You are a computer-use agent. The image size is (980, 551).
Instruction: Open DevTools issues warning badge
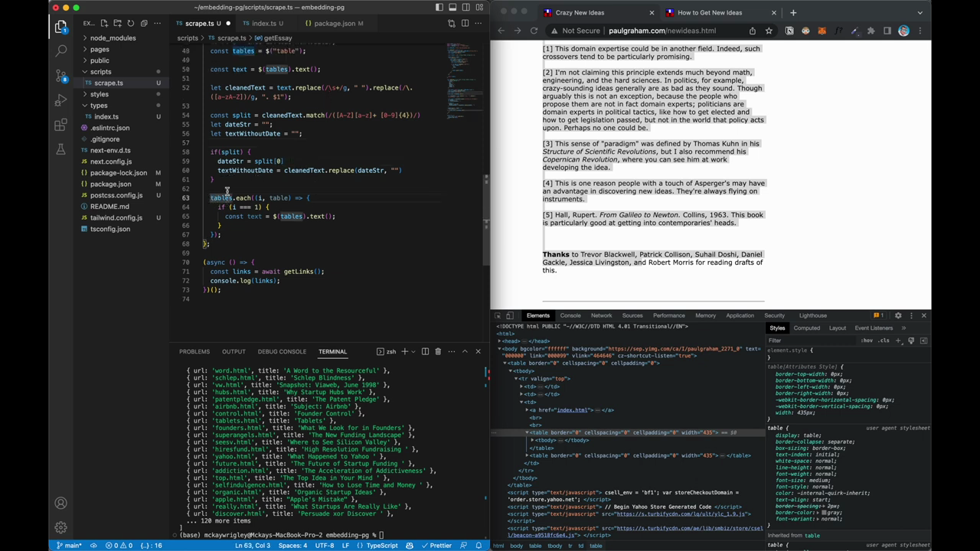[879, 315]
